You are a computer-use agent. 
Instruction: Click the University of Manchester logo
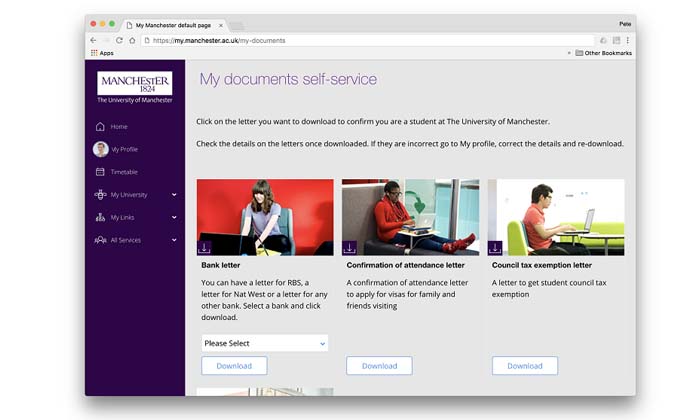click(x=135, y=87)
